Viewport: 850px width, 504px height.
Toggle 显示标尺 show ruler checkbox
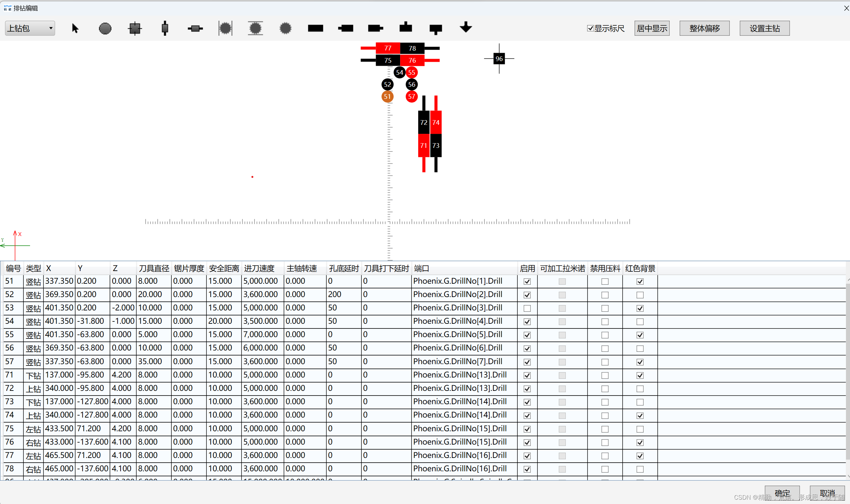pos(590,28)
